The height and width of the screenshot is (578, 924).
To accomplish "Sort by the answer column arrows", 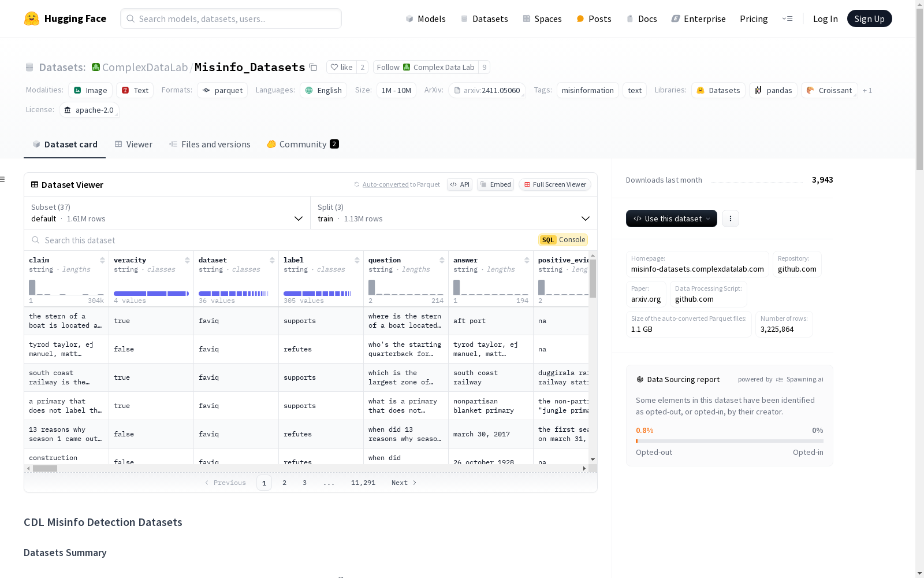I will pos(527,260).
